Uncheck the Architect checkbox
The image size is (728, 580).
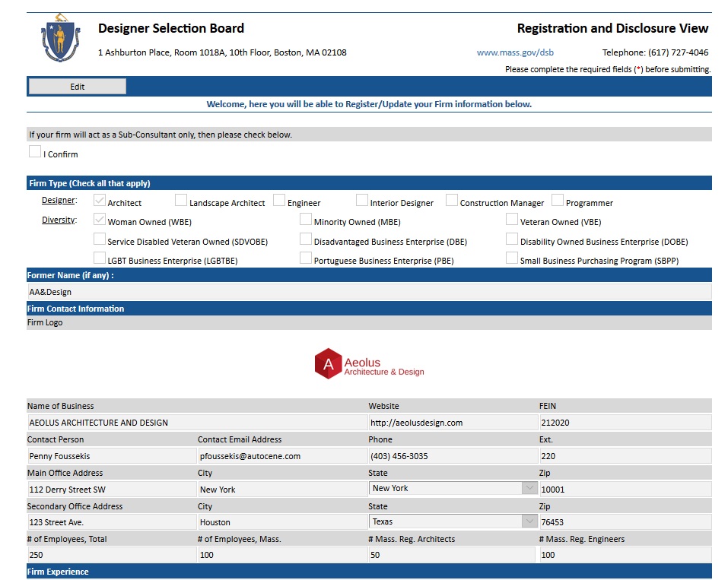click(x=100, y=201)
